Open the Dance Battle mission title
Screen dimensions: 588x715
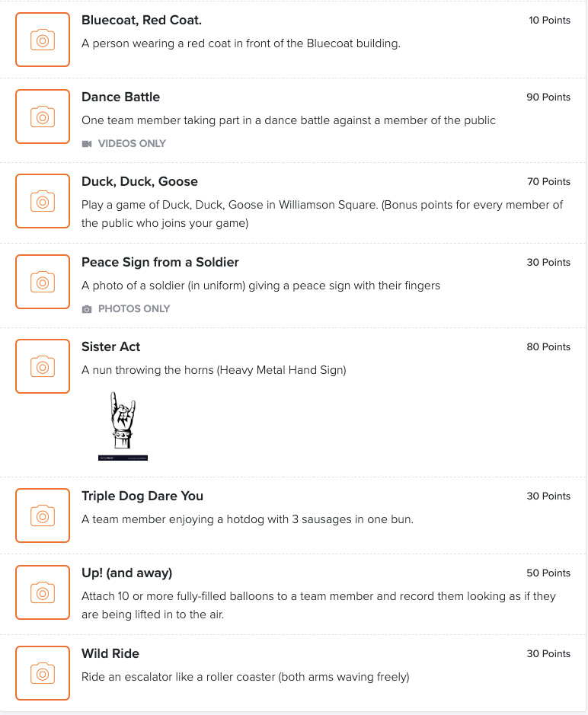[x=120, y=97]
